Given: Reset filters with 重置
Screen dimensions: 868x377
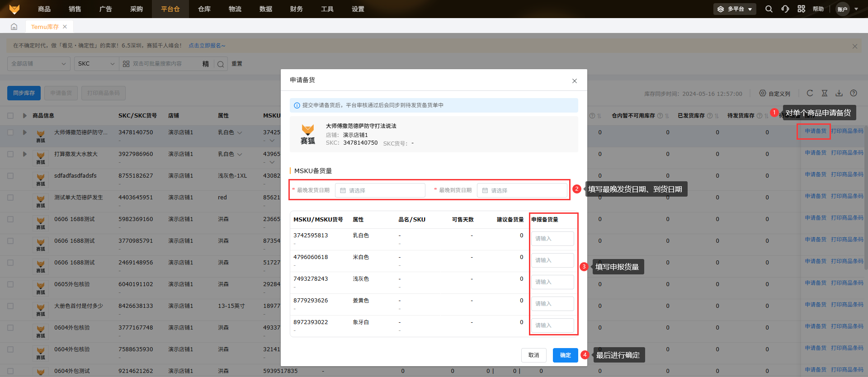Looking at the screenshot, I should [237, 64].
